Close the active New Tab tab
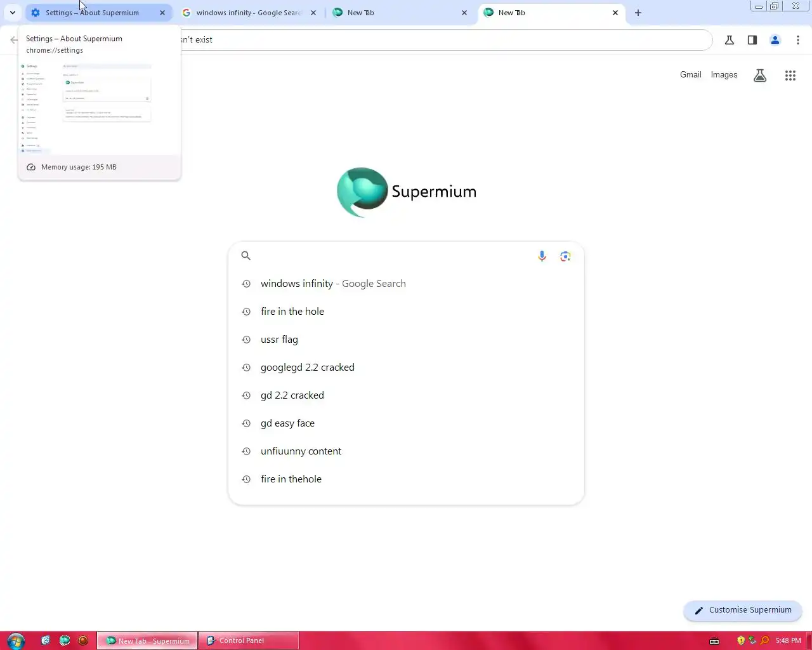This screenshot has width=812, height=650. 615,13
